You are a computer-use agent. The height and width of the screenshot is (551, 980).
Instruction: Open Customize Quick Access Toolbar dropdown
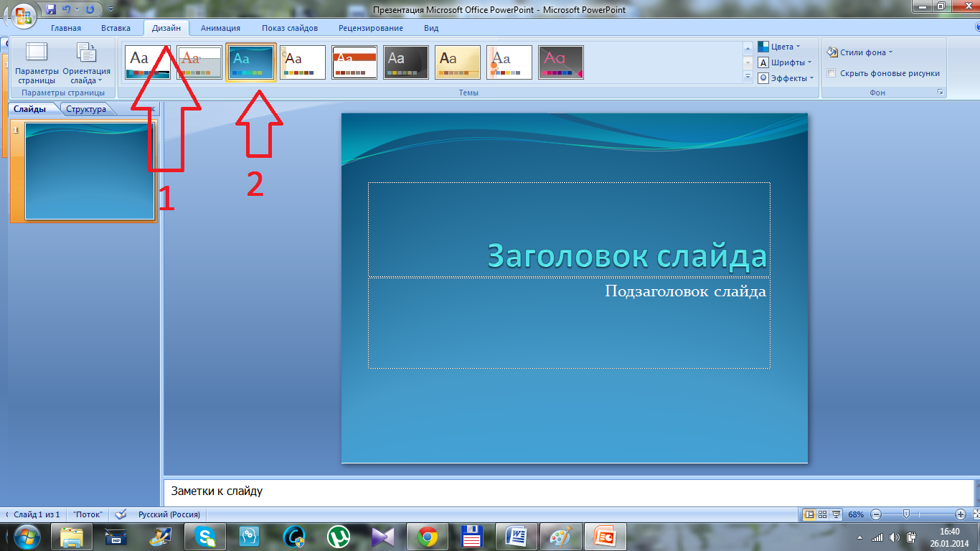[x=110, y=10]
